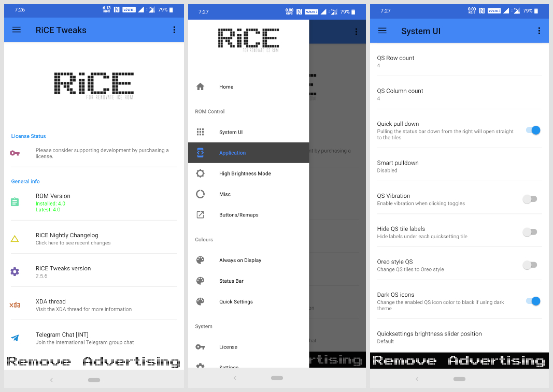Select Misc in the navigation drawer
The image size is (553, 392).
pos(248,194)
